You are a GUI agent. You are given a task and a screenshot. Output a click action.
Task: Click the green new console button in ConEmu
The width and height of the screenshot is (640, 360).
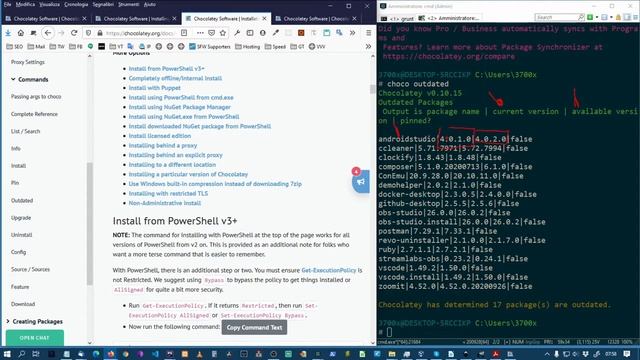(x=590, y=17)
